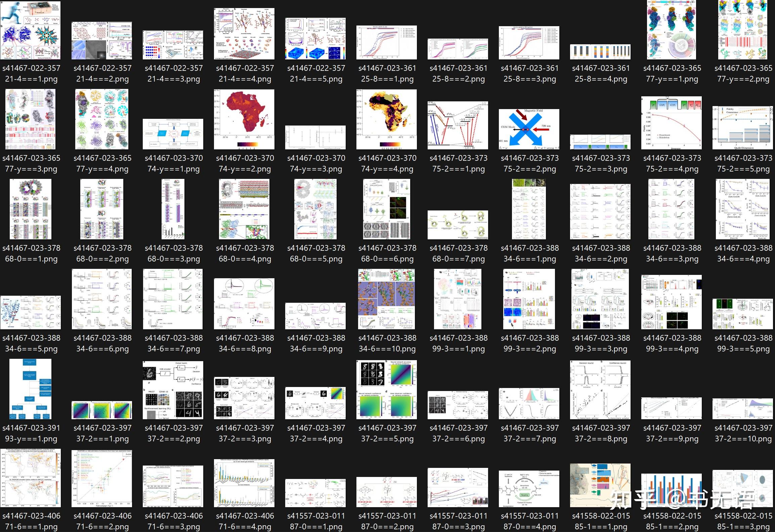The height and width of the screenshot is (532, 775).
Task: Select fidelity plot s41467-023-37375-2===4.png
Action: tap(672, 123)
